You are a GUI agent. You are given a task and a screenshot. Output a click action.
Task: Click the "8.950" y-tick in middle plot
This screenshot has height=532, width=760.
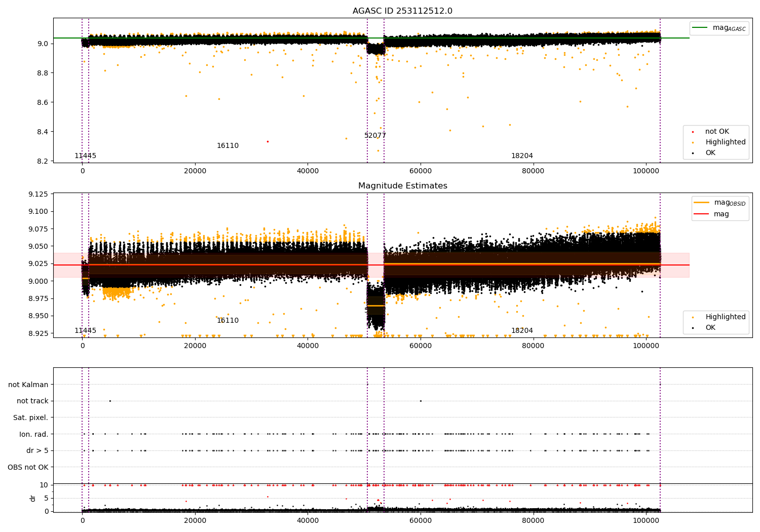coord(40,316)
